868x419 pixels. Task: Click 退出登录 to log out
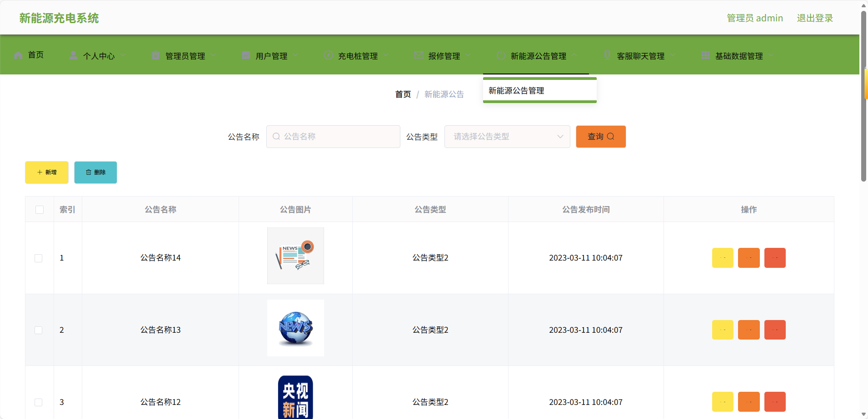tap(815, 18)
